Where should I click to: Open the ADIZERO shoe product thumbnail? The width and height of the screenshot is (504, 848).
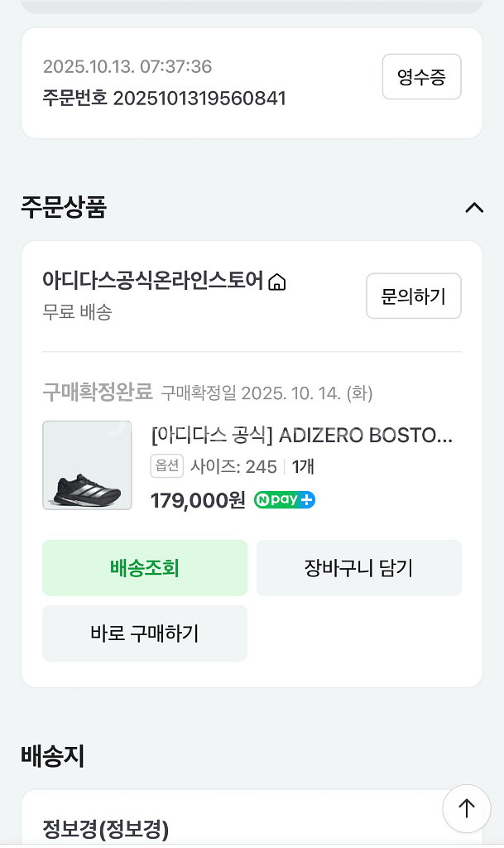click(x=87, y=465)
